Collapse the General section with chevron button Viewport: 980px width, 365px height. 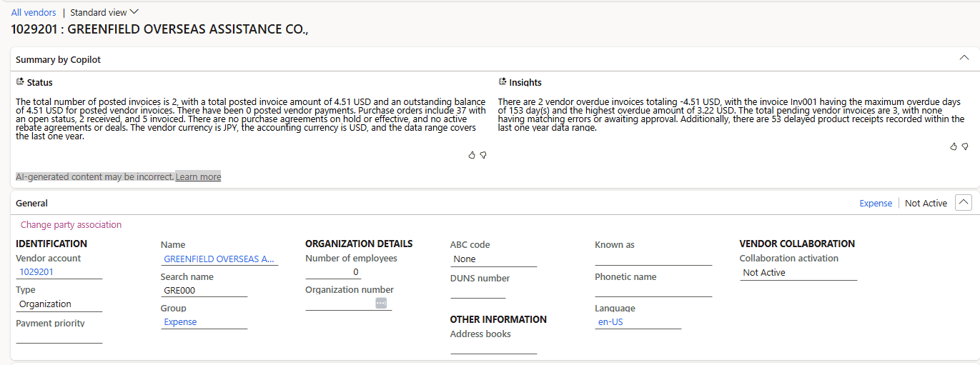(964, 203)
